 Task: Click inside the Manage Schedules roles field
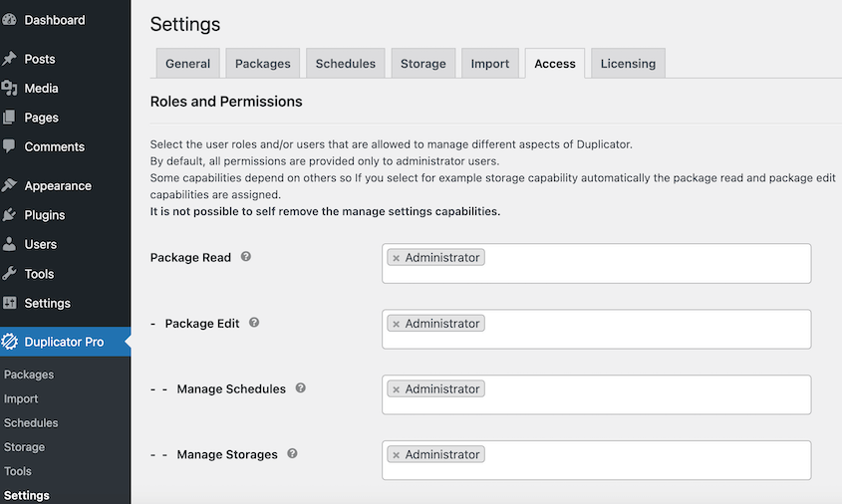[x=596, y=394]
